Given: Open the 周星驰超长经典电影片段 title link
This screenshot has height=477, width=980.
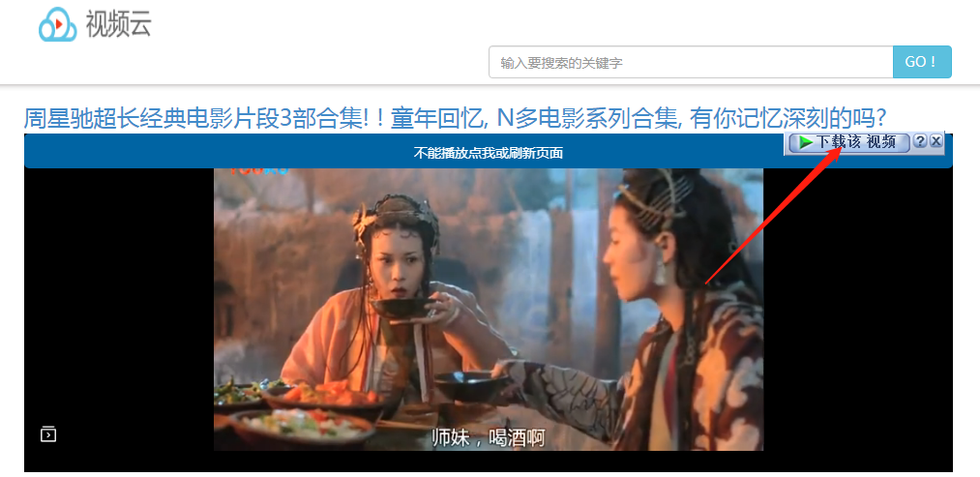Looking at the screenshot, I should coord(456,117).
